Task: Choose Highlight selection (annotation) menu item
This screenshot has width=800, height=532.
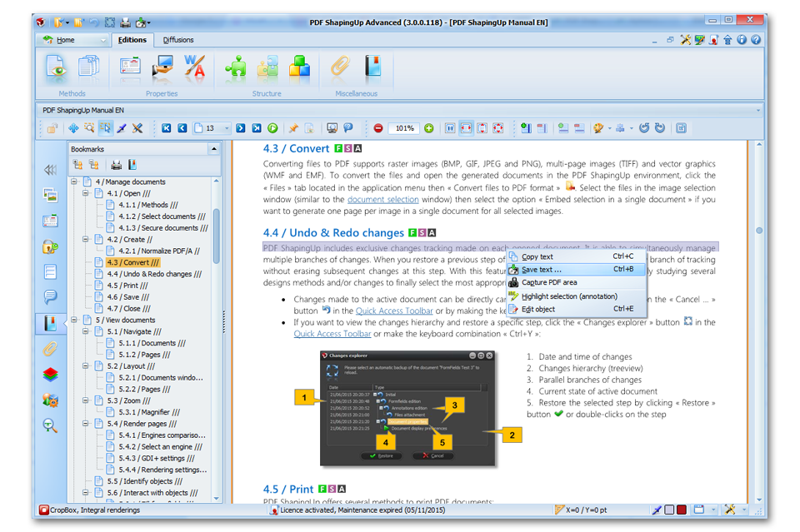Action: [577, 296]
